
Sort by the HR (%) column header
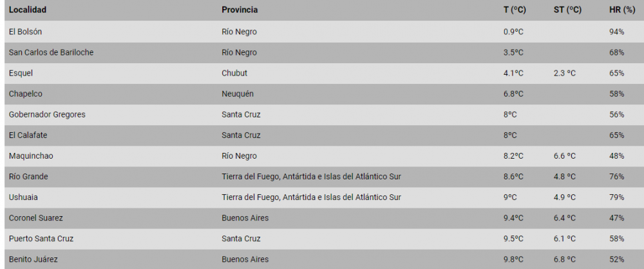621,10
